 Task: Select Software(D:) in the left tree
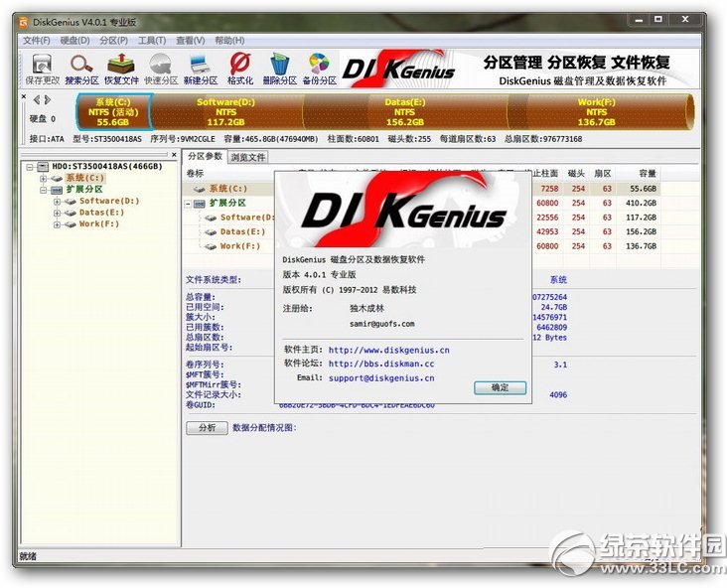tap(109, 201)
